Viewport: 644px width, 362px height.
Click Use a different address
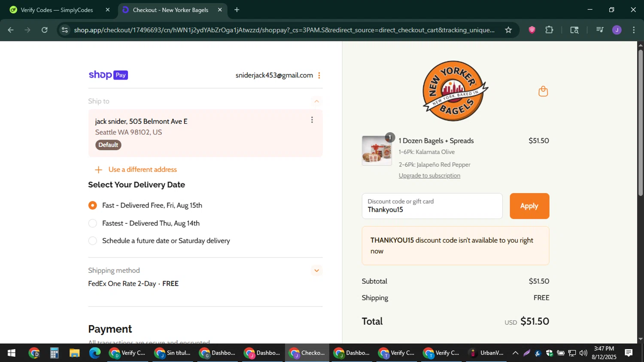click(143, 170)
